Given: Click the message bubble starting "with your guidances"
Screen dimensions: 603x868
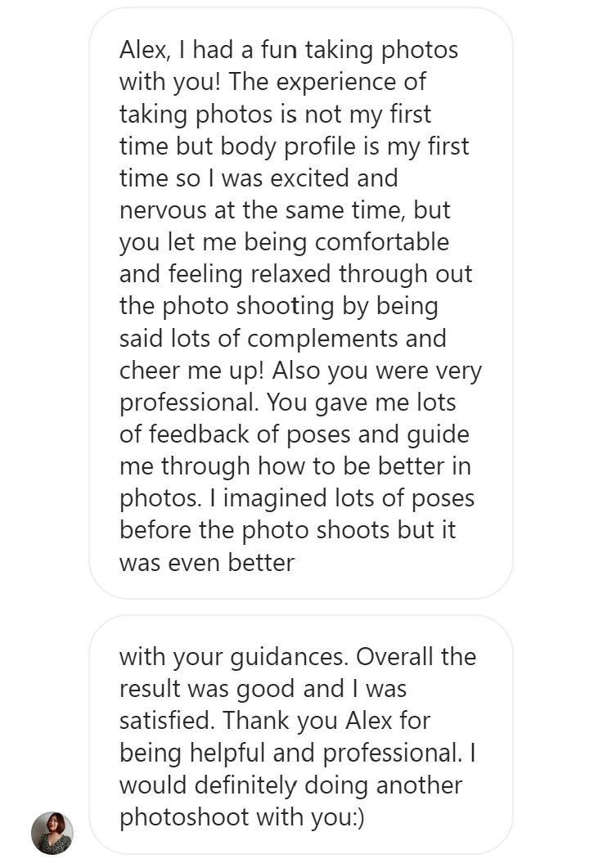Looking at the screenshot, I should (300, 736).
